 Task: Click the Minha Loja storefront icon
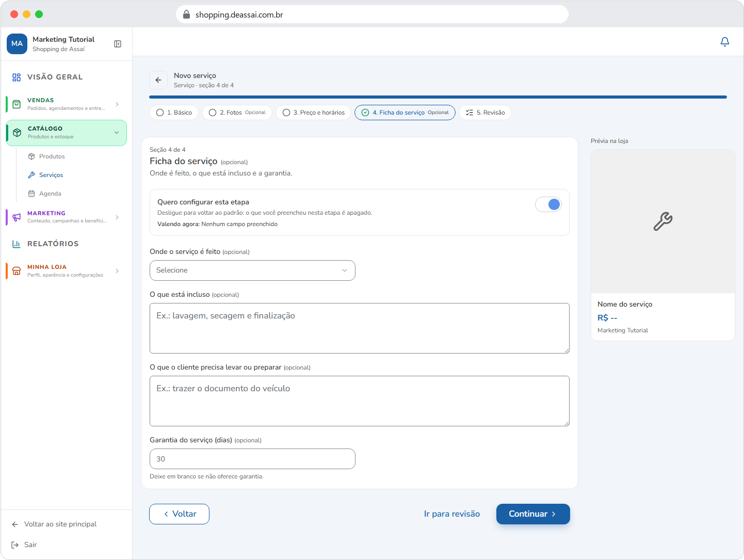tap(17, 271)
